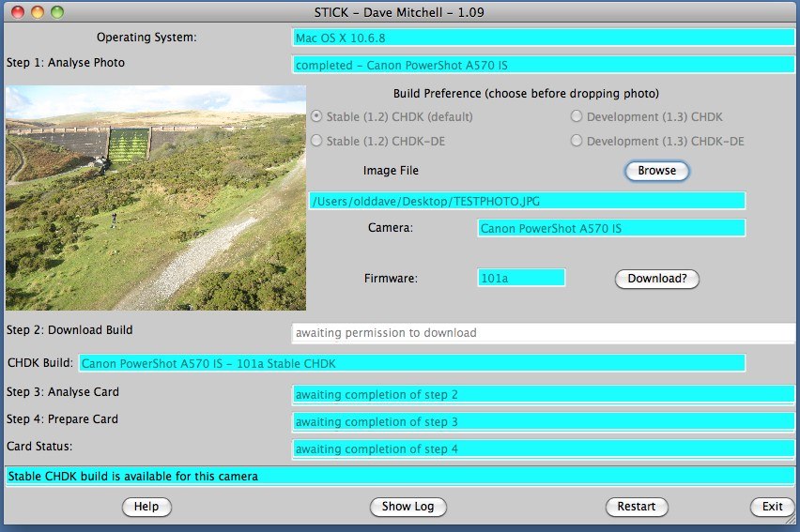Click the 'Card Status:' label

pos(39,447)
